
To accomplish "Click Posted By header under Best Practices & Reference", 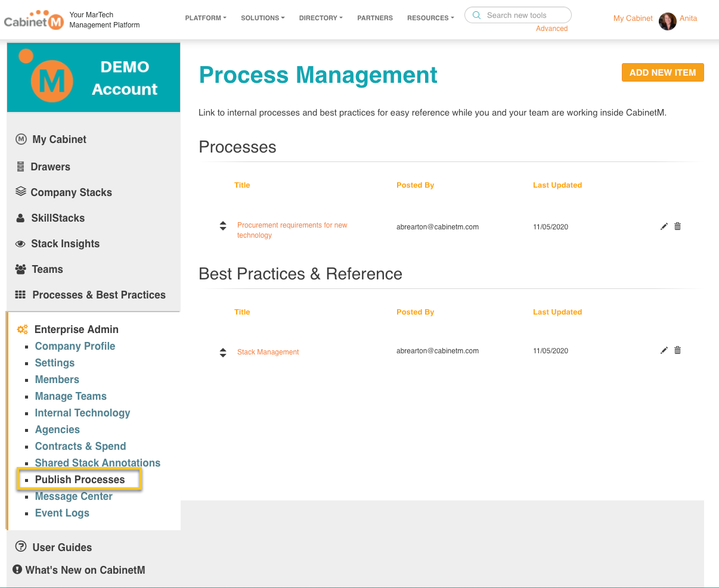I will (415, 312).
